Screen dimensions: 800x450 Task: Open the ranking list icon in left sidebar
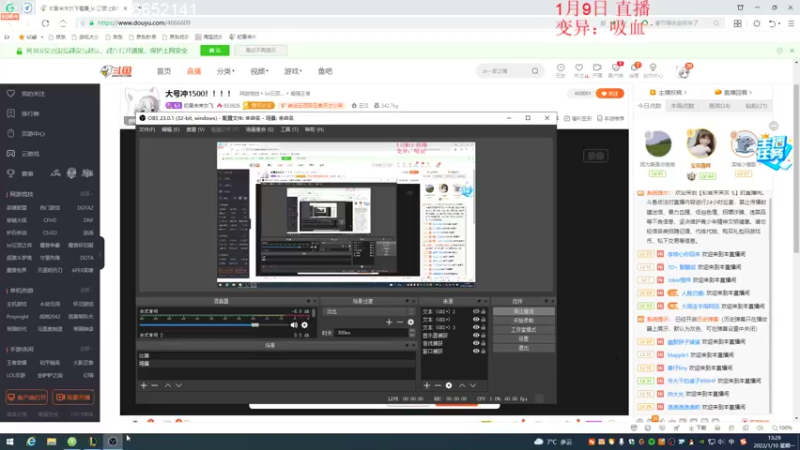coord(11,113)
